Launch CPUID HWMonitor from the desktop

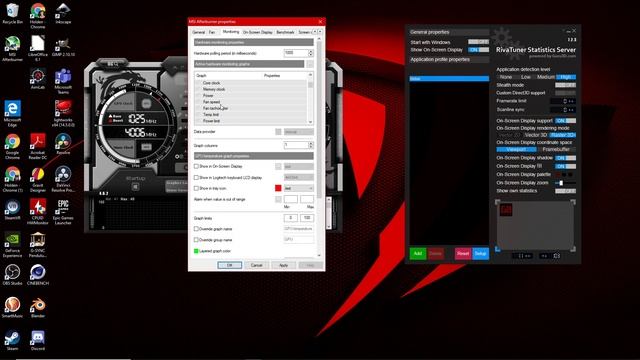(38, 212)
